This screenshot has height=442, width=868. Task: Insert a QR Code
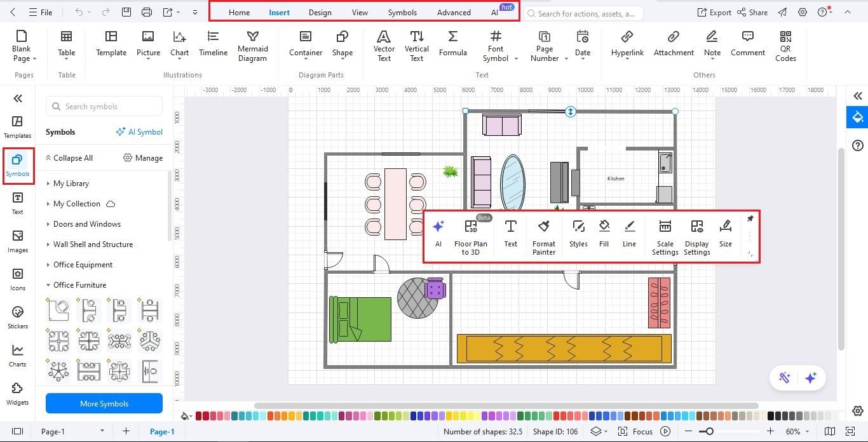click(x=785, y=44)
